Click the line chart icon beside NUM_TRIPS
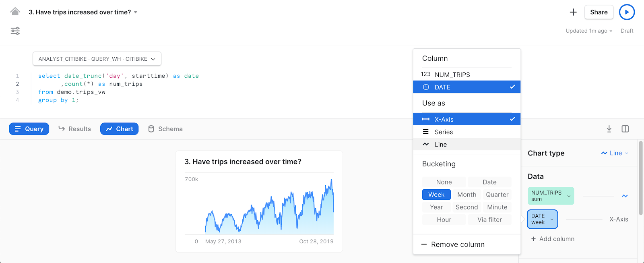The image size is (644, 263). tap(625, 196)
